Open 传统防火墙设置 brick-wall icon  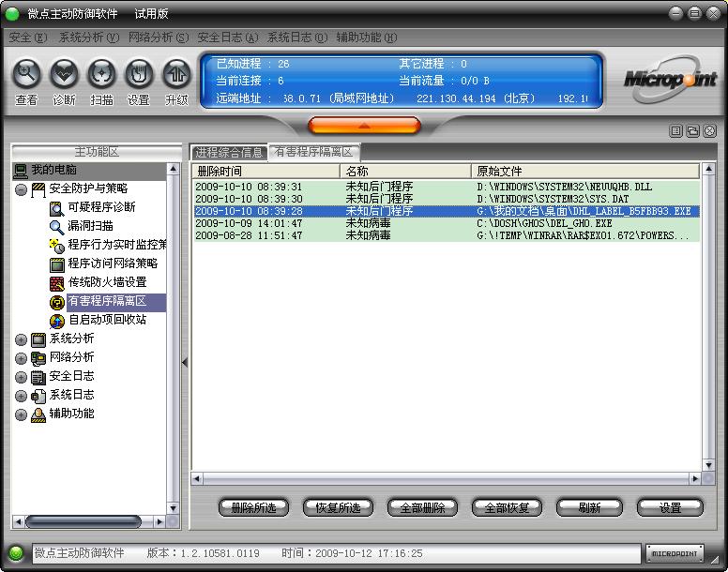click(x=56, y=283)
